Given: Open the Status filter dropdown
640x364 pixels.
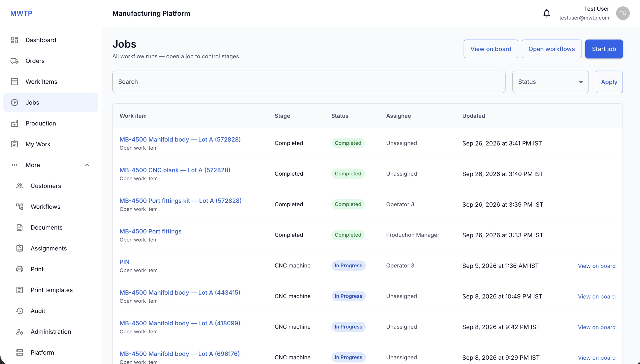Looking at the screenshot, I should point(550,82).
